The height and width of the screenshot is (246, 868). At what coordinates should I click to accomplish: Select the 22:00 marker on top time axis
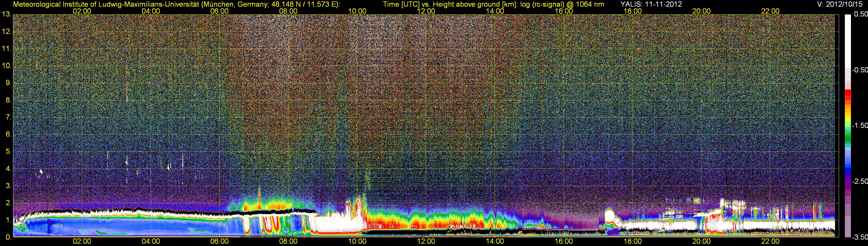click(770, 11)
